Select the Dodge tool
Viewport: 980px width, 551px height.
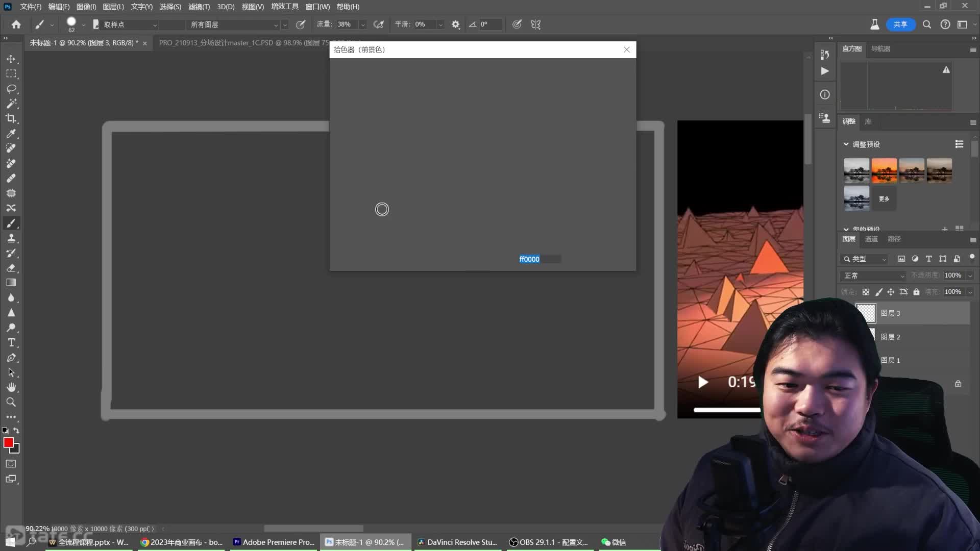pos(11,328)
